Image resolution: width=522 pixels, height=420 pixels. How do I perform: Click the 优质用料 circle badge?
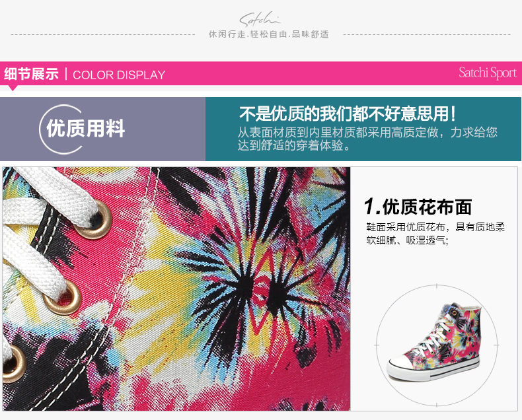click(82, 129)
